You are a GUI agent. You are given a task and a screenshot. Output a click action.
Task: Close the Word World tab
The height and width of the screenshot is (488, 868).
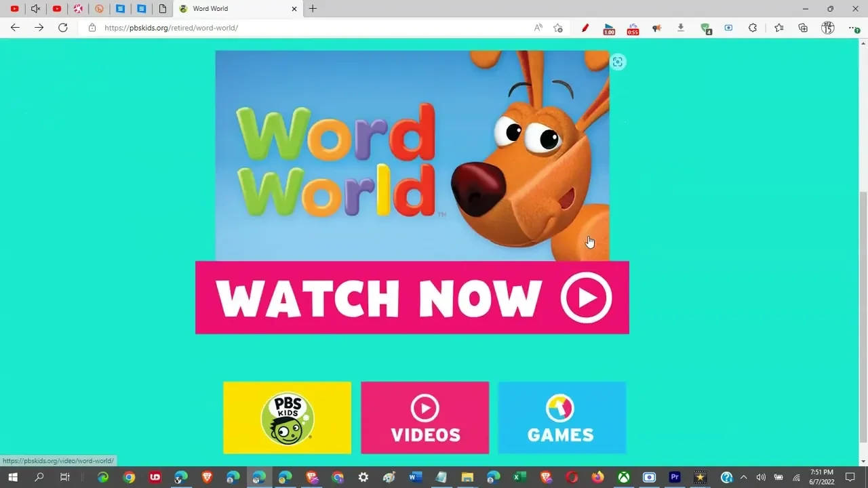click(294, 9)
